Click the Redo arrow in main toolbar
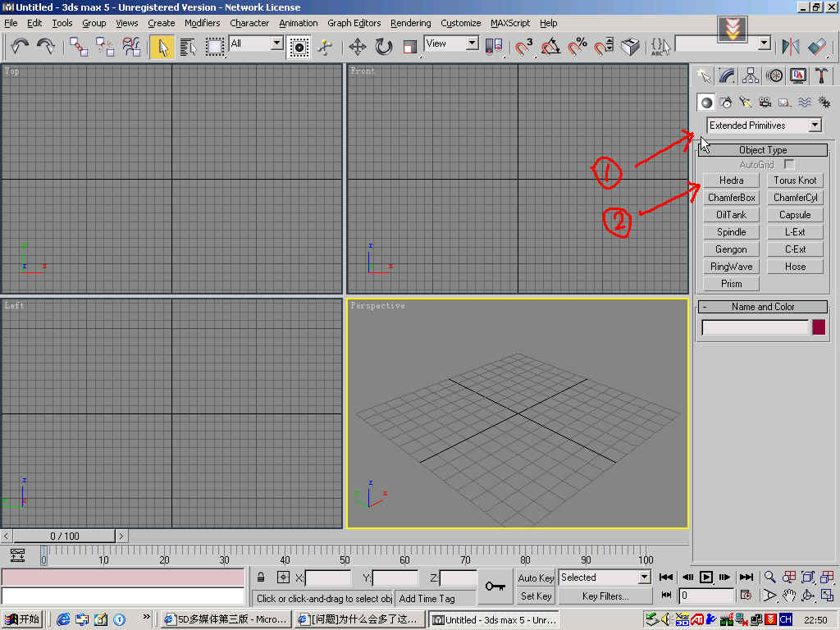Image resolution: width=840 pixels, height=630 pixels. (x=46, y=47)
